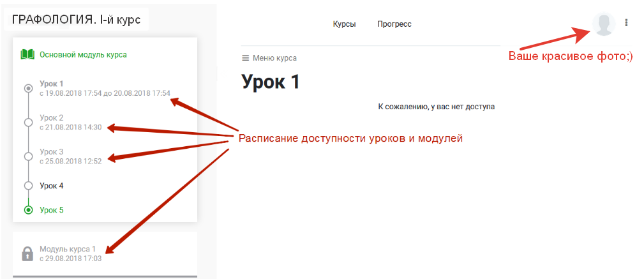Viewport: 644px width, 279px height.
Task: Open Урок 1 in the sidebar
Action: click(52, 84)
